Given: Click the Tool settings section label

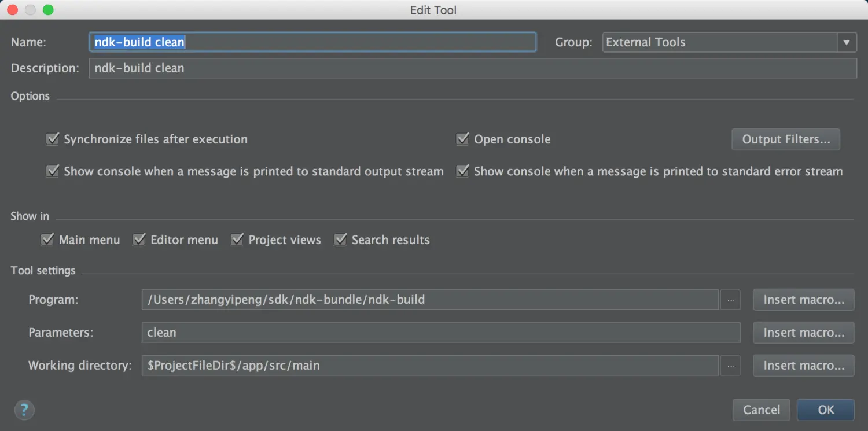Looking at the screenshot, I should coord(43,270).
